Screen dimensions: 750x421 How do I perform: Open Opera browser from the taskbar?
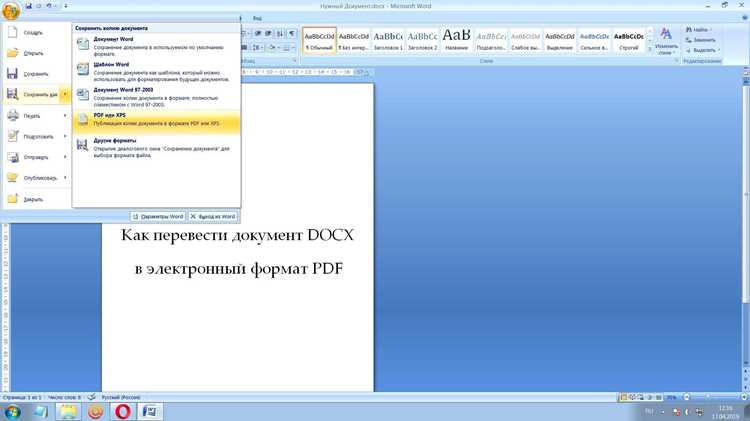coord(122,411)
